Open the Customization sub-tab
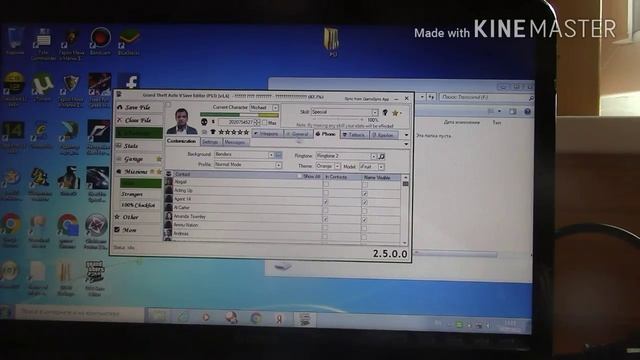 pos(182,141)
